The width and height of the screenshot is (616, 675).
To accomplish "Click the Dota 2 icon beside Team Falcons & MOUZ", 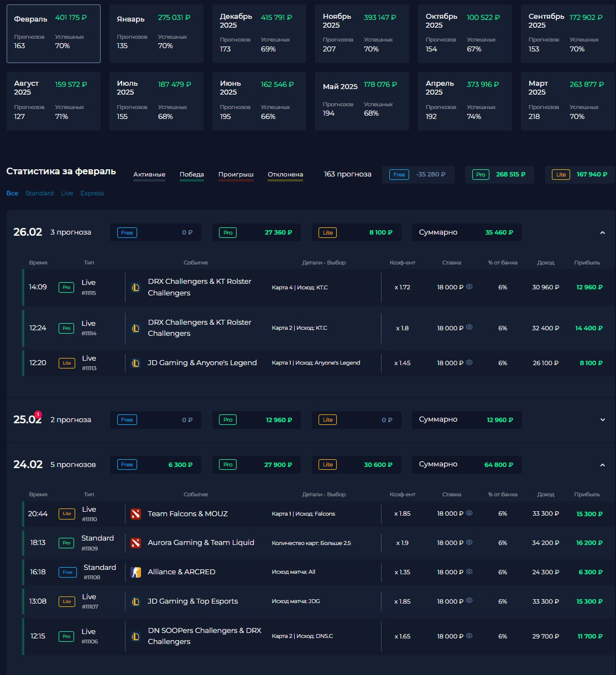I will pos(135,514).
